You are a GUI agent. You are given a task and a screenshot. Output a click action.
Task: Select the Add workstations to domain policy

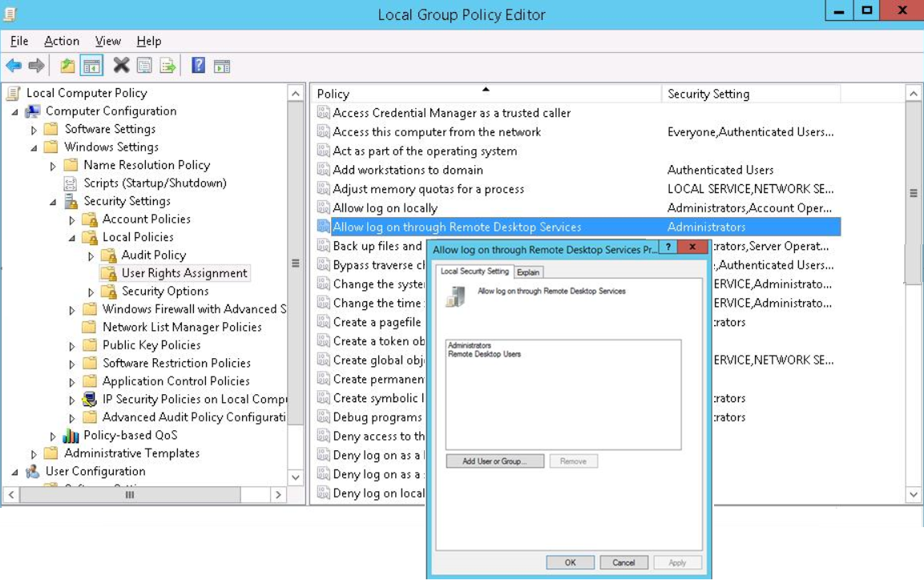[x=408, y=170]
